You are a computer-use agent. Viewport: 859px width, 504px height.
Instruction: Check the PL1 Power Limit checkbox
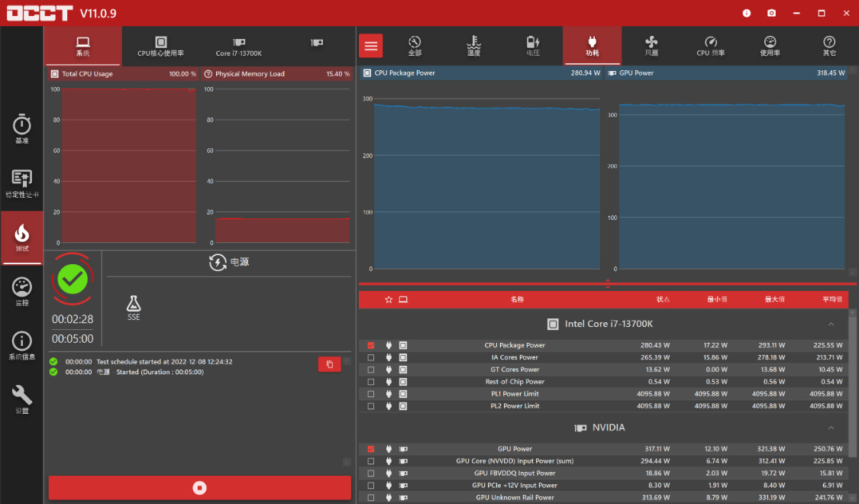pos(371,394)
